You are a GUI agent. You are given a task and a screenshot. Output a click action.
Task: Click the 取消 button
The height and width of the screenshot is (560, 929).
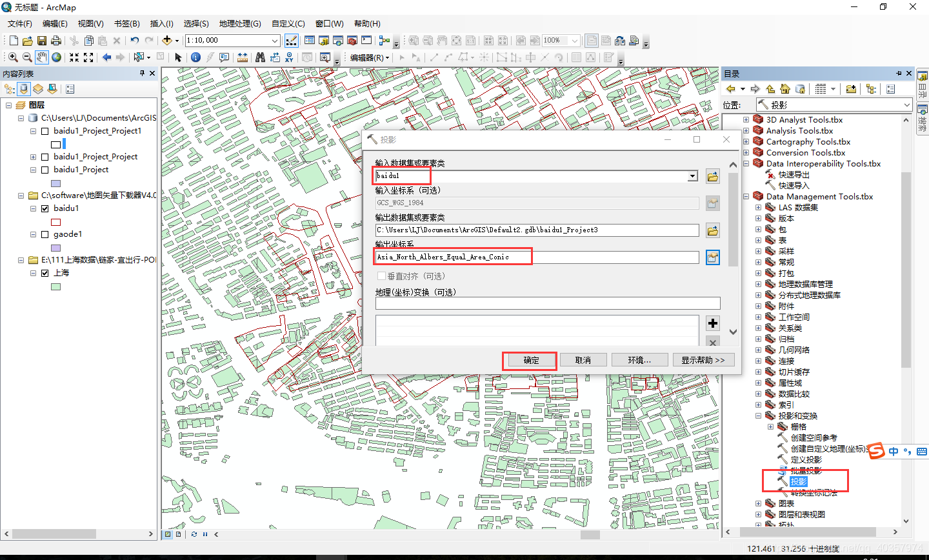pos(583,360)
